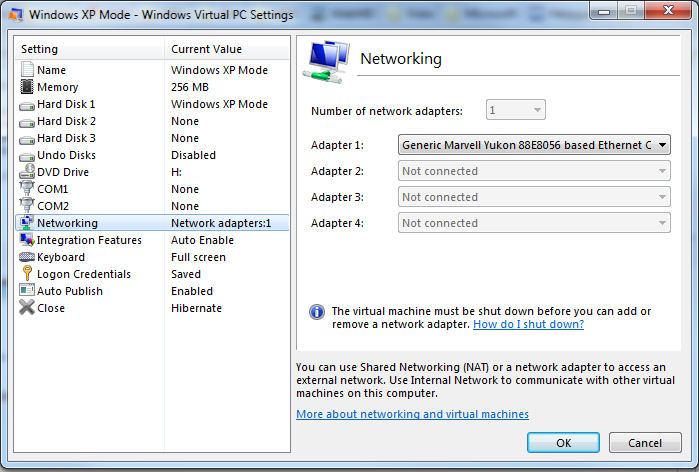Open the Adapter 3 dropdown
699x472 pixels.
(534, 197)
